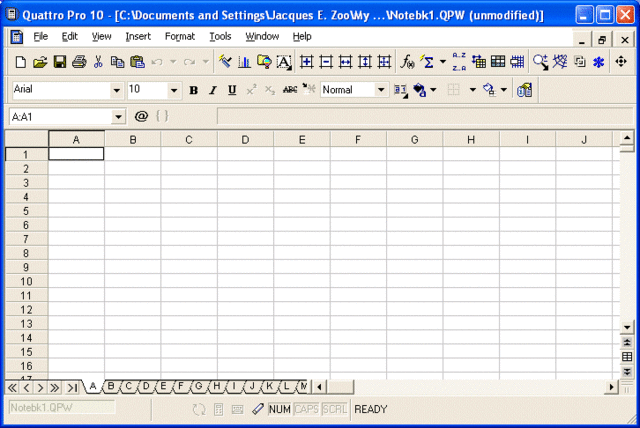Image resolution: width=640 pixels, height=428 pixels.
Task: Click in the formula input line
Action: point(424,117)
